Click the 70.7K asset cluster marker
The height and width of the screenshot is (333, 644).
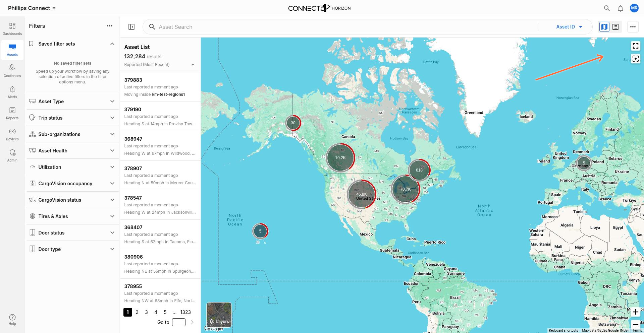406,189
